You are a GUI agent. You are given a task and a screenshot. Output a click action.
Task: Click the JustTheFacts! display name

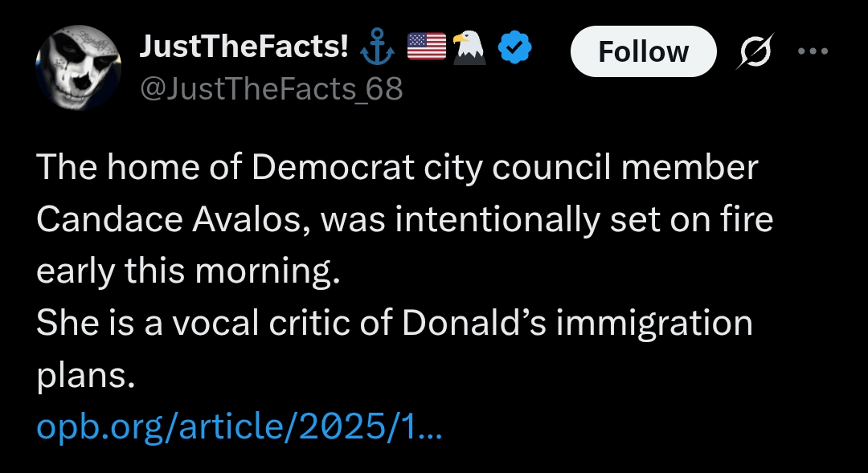pos(244,48)
